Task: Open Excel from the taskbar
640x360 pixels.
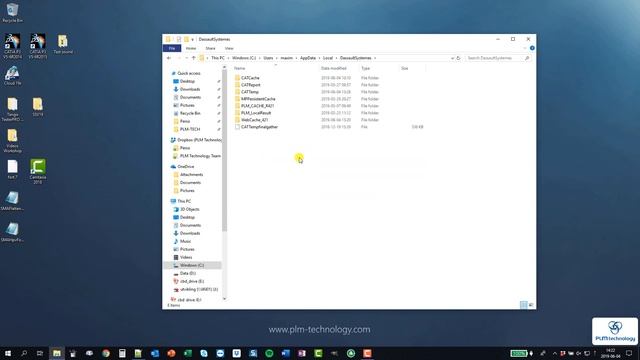Action: (x=187, y=353)
